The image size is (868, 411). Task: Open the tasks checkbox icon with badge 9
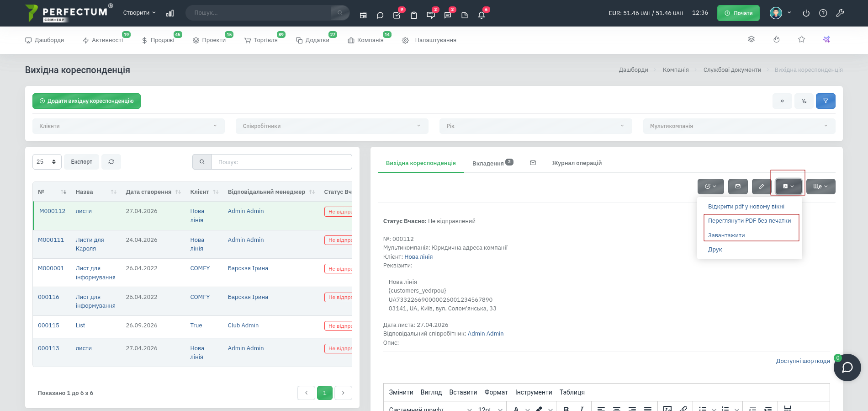(397, 15)
